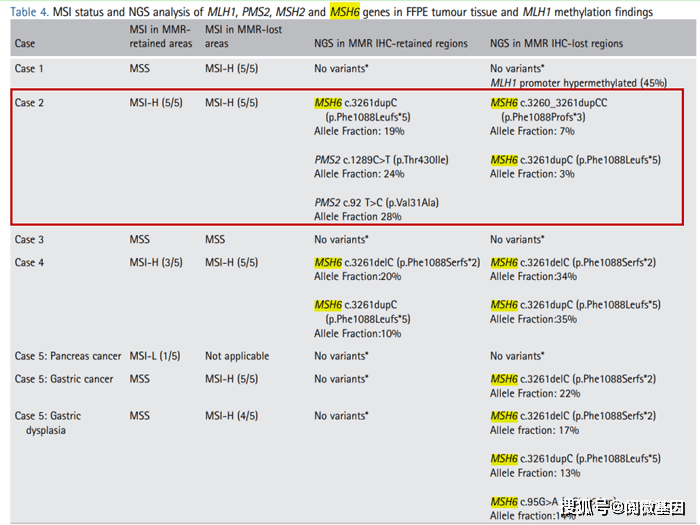Click highlighted MSH6 in the table title
700x525 pixels.
pos(346,12)
